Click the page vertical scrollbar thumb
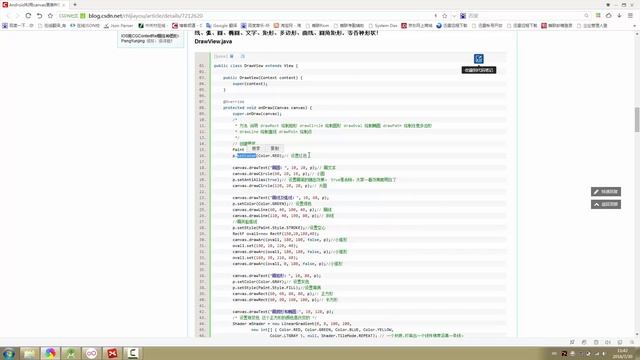This screenshot has width=640, height=360. (x=636, y=120)
